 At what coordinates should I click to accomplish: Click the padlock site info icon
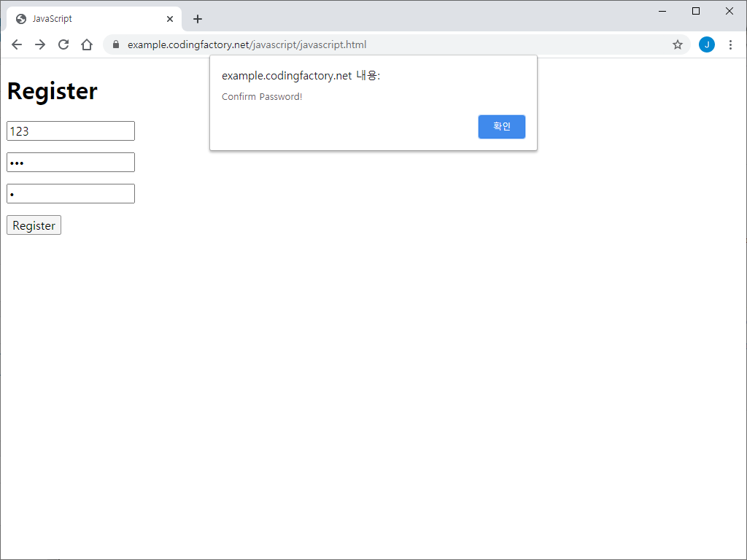pyautogui.click(x=116, y=44)
